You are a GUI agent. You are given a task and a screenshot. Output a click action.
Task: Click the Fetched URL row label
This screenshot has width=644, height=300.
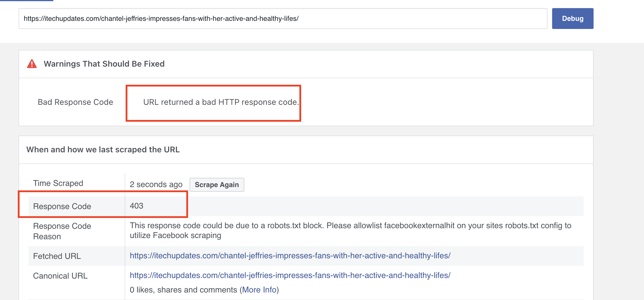pyautogui.click(x=57, y=256)
